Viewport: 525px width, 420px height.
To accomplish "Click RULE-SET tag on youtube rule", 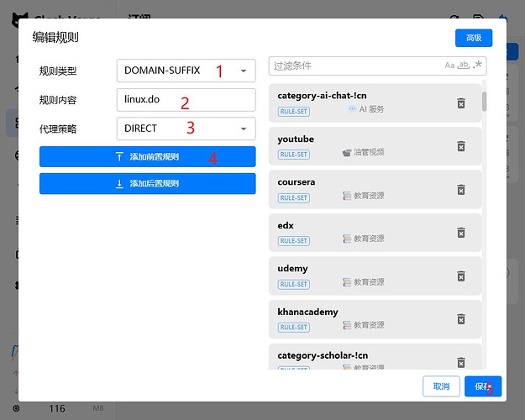I will [x=294, y=155].
